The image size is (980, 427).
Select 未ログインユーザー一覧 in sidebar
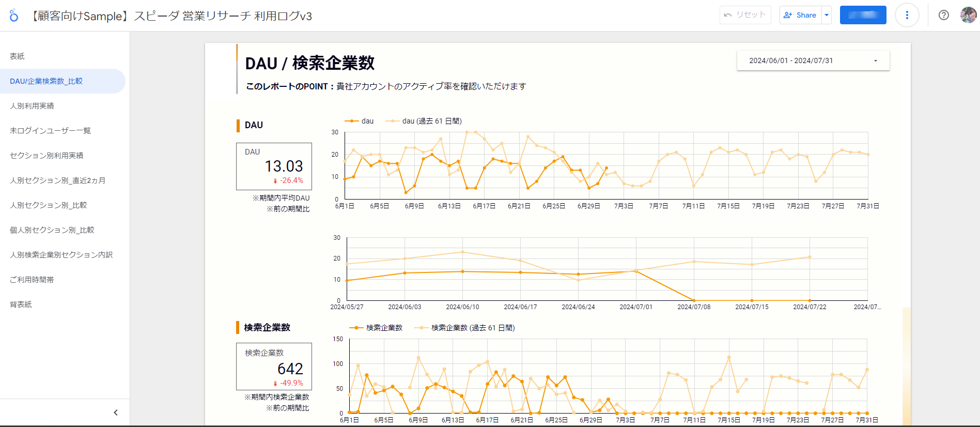click(x=50, y=131)
